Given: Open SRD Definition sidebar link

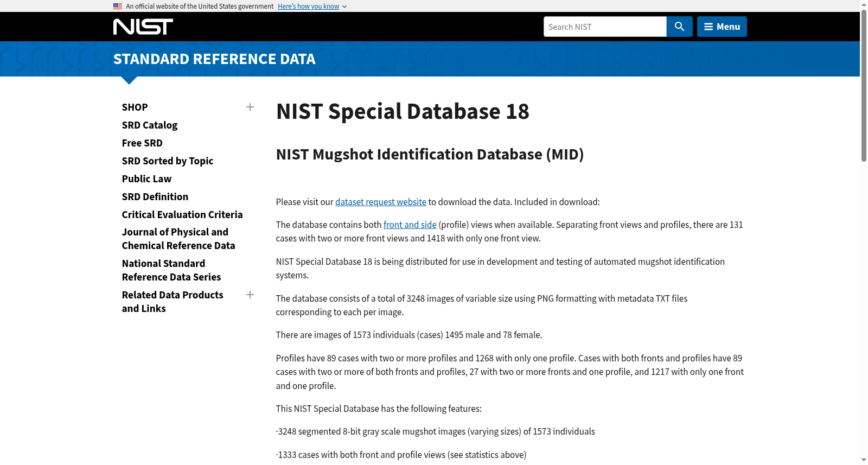Looking at the screenshot, I should 155,197.
